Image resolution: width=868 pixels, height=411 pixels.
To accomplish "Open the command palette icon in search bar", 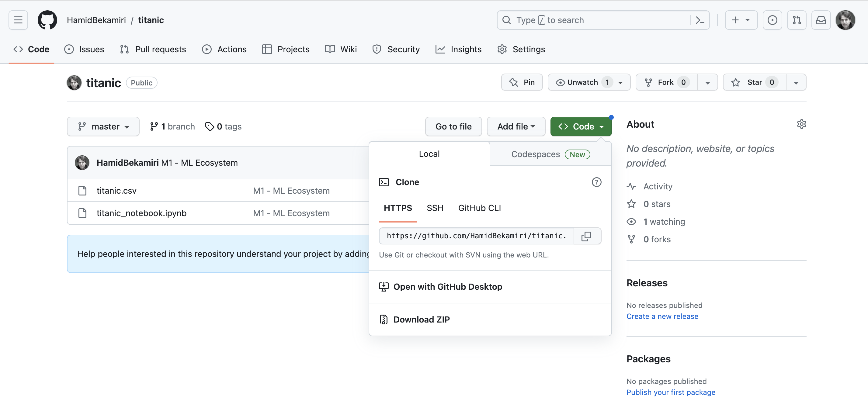I will click(700, 20).
